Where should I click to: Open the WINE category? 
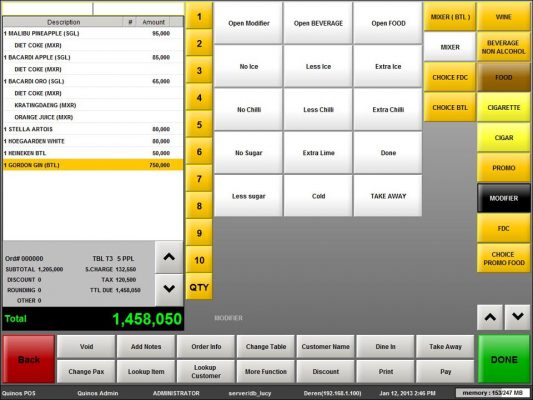[x=503, y=17]
